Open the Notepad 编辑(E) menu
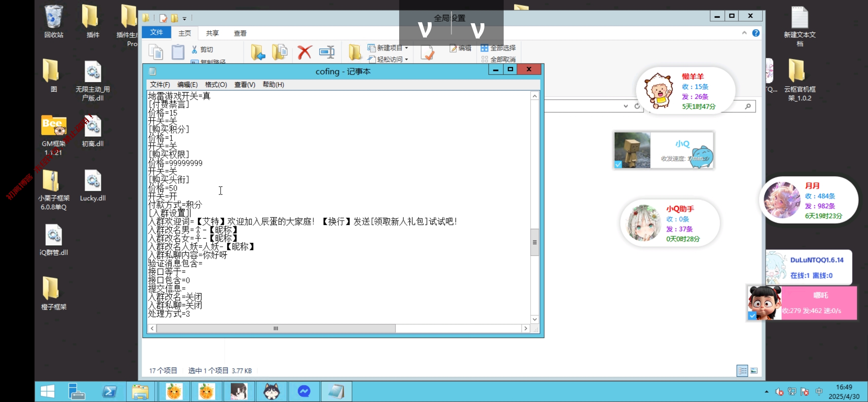 (x=187, y=85)
